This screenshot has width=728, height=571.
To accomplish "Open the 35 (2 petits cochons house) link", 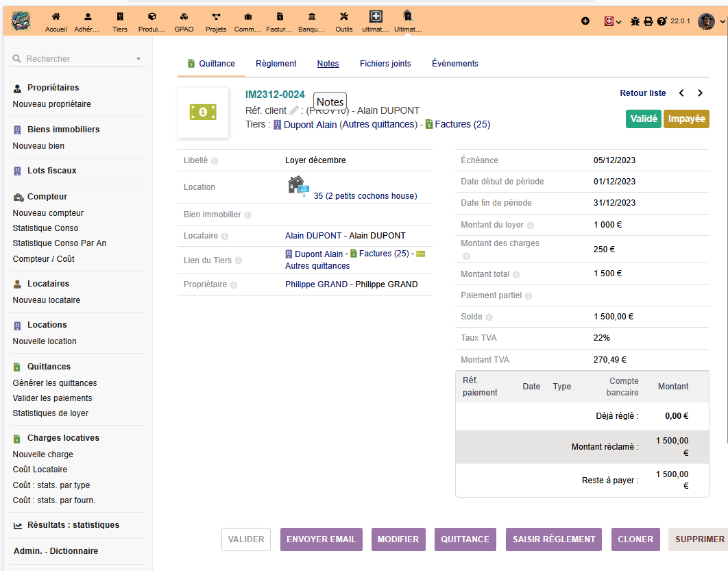I will point(365,196).
